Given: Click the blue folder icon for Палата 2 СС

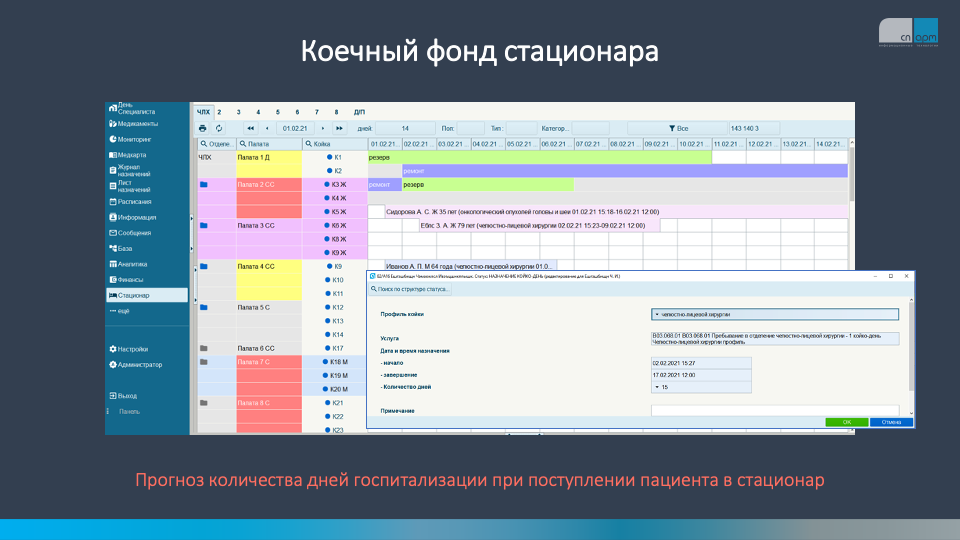Looking at the screenshot, I should (x=204, y=184).
